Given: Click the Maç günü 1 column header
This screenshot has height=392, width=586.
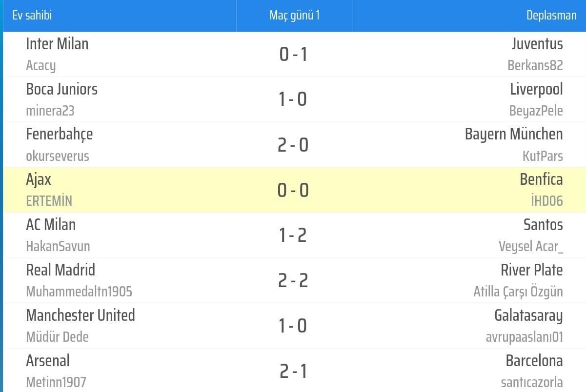Looking at the screenshot, I should click(x=294, y=15).
